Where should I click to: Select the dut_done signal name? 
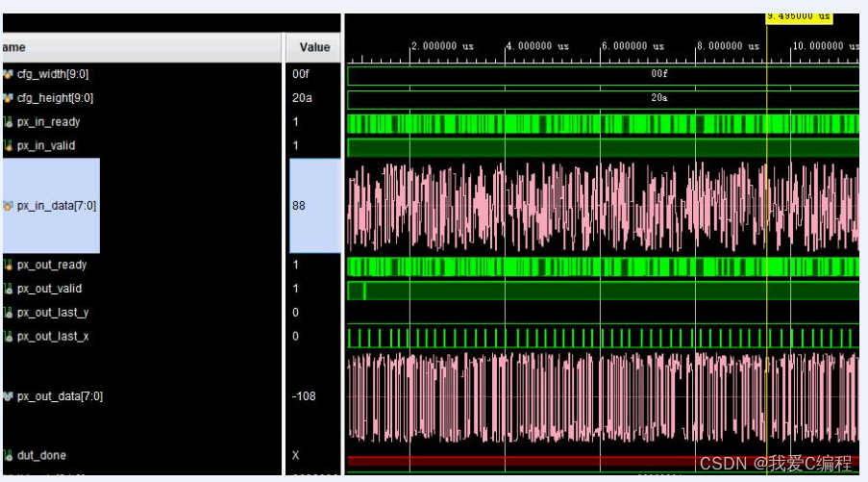pyautogui.click(x=41, y=455)
